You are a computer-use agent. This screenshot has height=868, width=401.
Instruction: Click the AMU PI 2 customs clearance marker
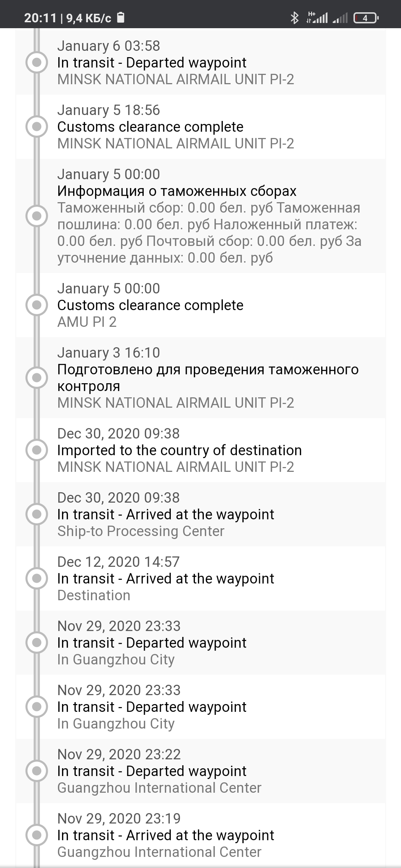click(36, 305)
